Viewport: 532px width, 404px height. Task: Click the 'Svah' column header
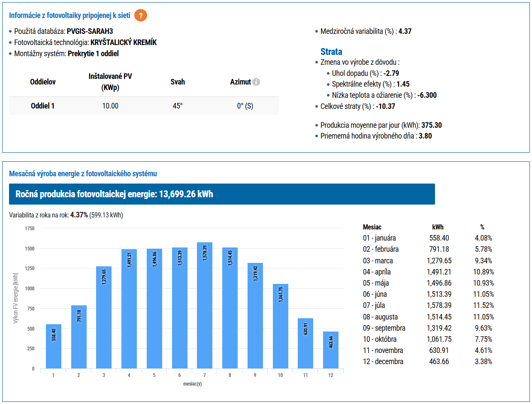tap(178, 82)
